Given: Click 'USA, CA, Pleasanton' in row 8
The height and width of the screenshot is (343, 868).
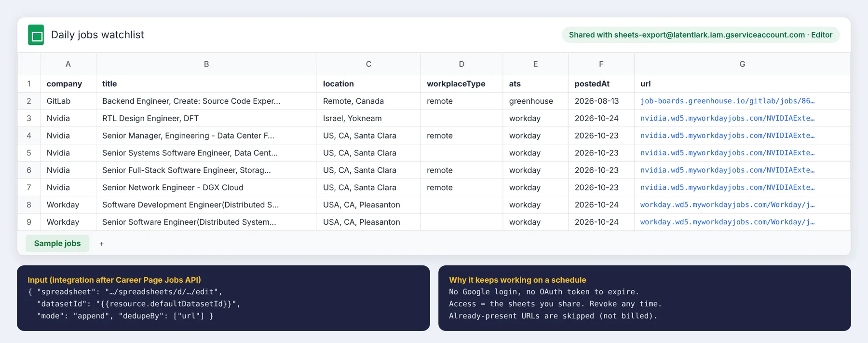Looking at the screenshot, I should click(368, 205).
